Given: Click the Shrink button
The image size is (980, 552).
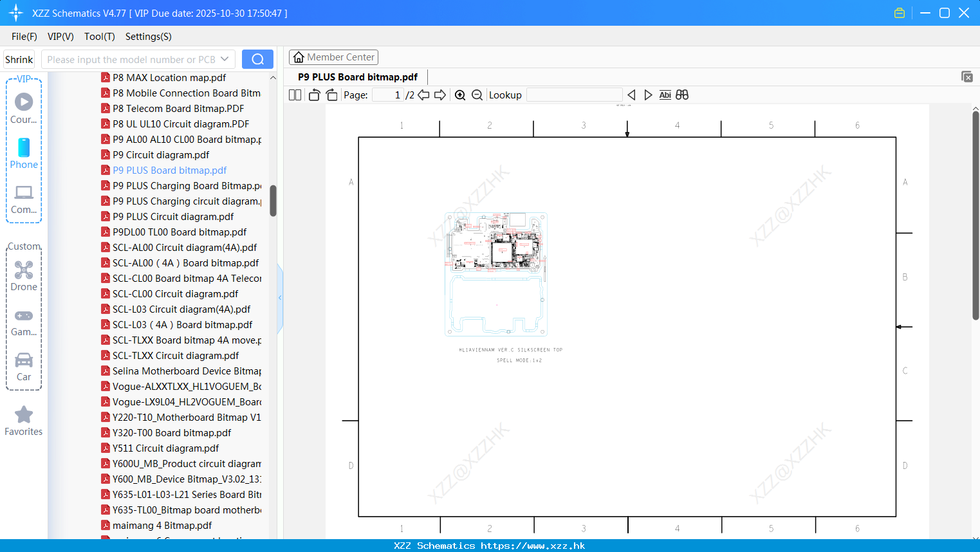Looking at the screenshot, I should coord(19,59).
